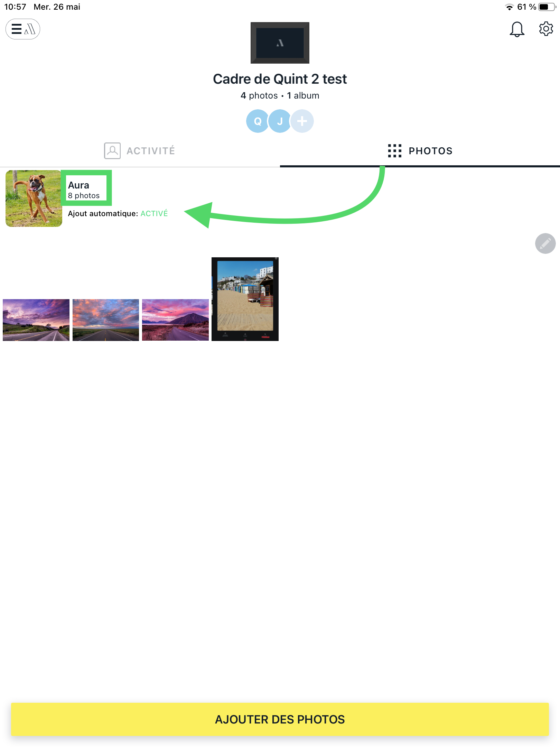
Task: Open the orange clouds highway photo
Action: 106,320
